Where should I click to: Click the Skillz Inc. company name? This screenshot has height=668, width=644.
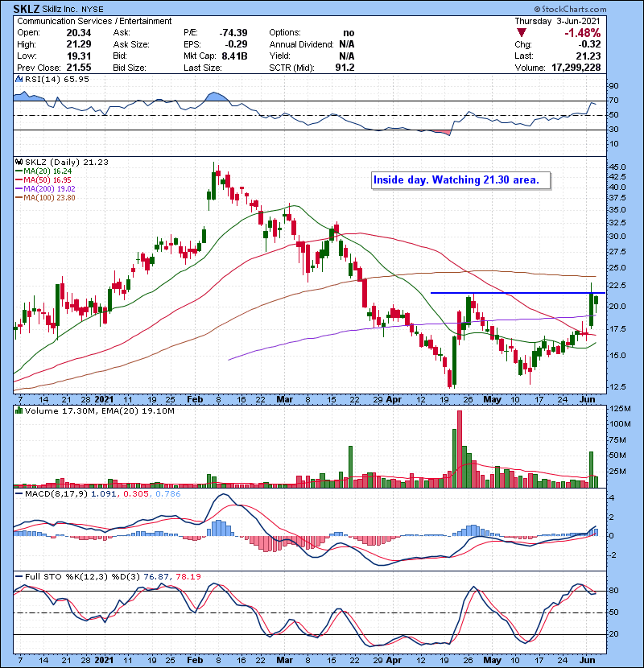[x=60, y=9]
